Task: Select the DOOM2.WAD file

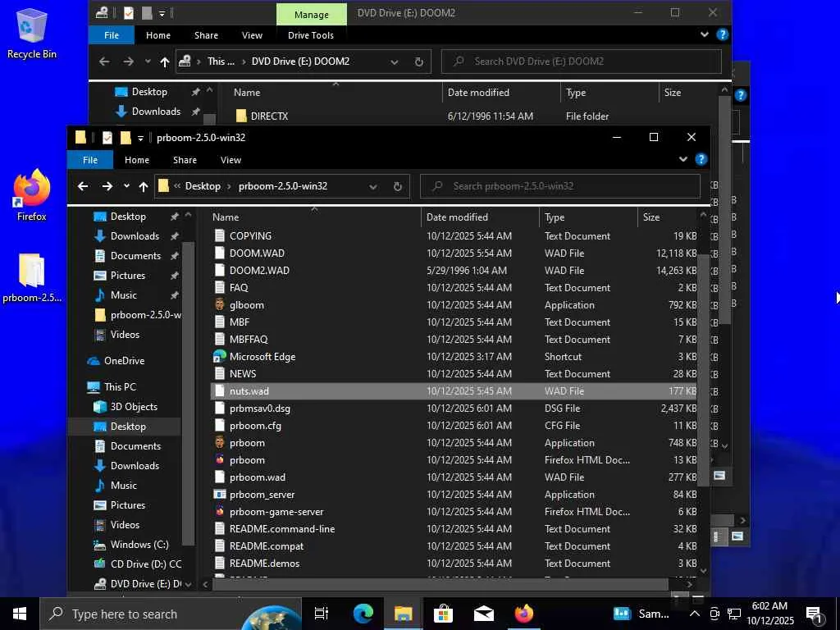Action: click(x=453, y=270)
